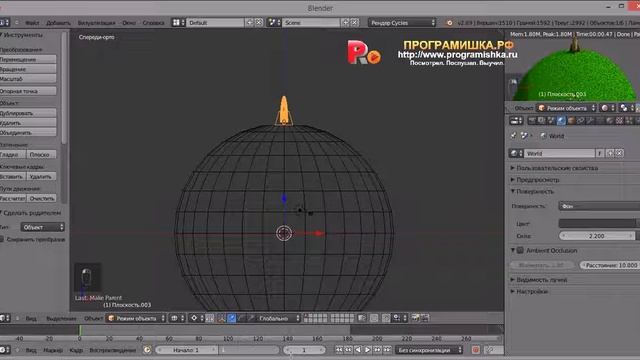Open the Поверхность Фон shader dropdown

(x=599, y=207)
